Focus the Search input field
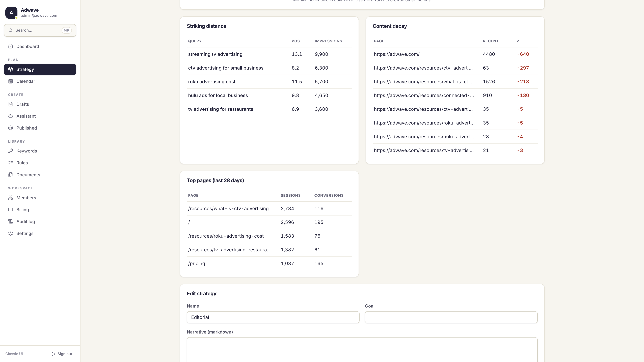Screen dimensions: 644x362 [x=40, y=30]
